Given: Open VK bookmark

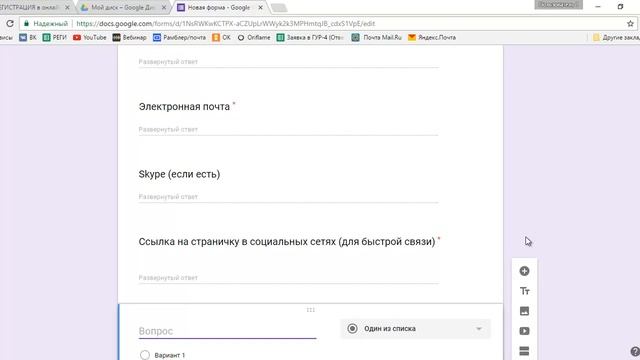Looking at the screenshot, I should pos(28,38).
